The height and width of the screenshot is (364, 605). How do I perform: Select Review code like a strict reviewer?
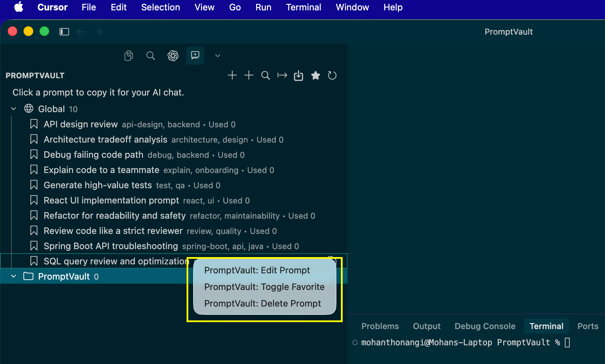(x=174, y=231)
